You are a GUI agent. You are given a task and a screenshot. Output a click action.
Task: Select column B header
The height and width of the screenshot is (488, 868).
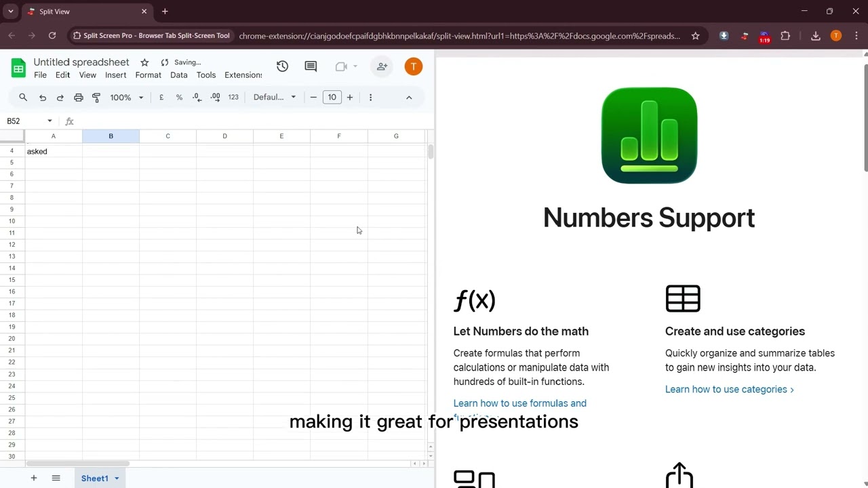coord(111,136)
